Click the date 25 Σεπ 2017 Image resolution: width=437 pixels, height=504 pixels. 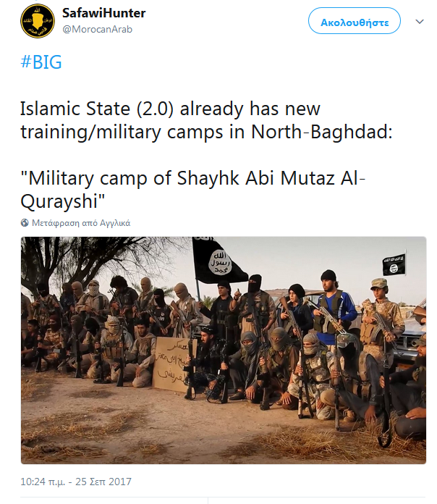click(x=103, y=482)
